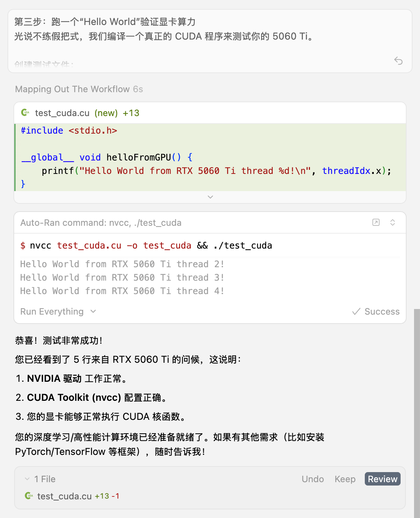Image resolution: width=420 pixels, height=518 pixels.
Task: Click the '恭喜！测试非常成功！' message text
Action: coord(59,340)
